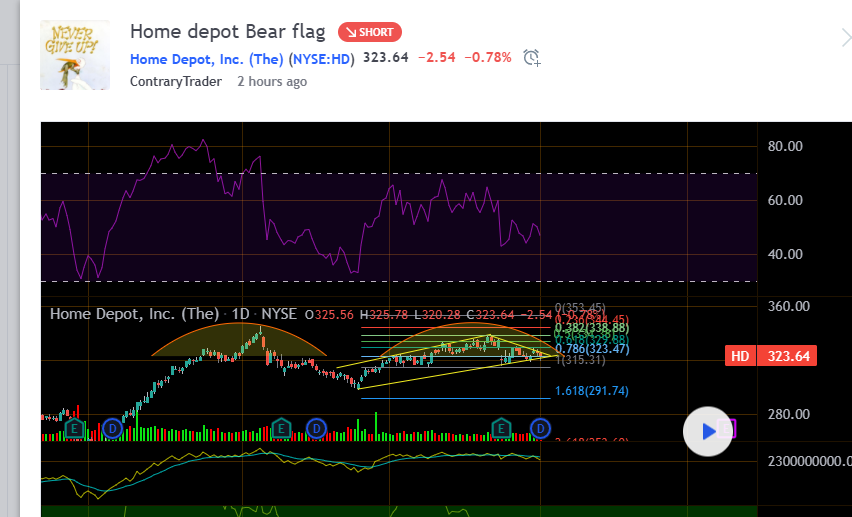This screenshot has height=517, width=852.
Task: Open the Home depot Bear flag idea title
Action: coord(228,32)
